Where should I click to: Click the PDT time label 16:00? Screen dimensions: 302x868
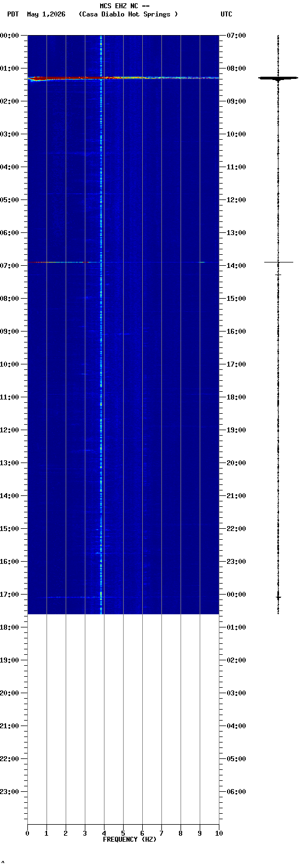[x=9, y=562]
